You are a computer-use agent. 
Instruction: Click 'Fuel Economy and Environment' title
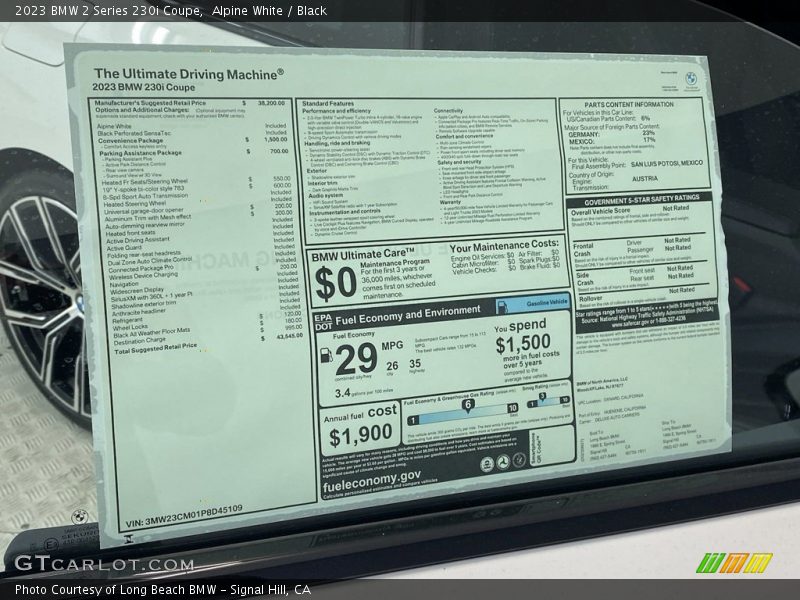tap(408, 315)
